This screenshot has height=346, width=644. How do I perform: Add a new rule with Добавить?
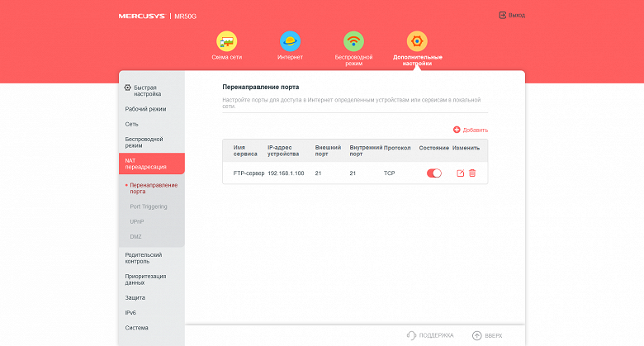point(471,130)
